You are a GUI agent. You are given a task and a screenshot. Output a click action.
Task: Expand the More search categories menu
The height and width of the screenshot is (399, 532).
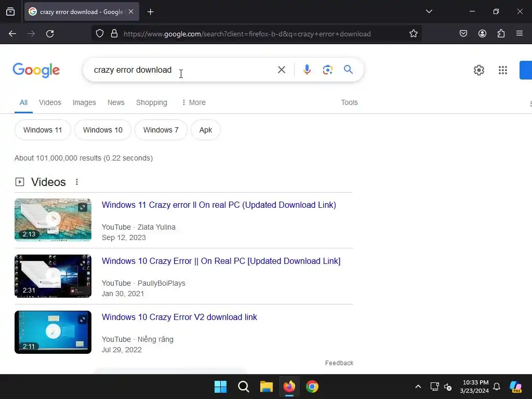(x=193, y=102)
